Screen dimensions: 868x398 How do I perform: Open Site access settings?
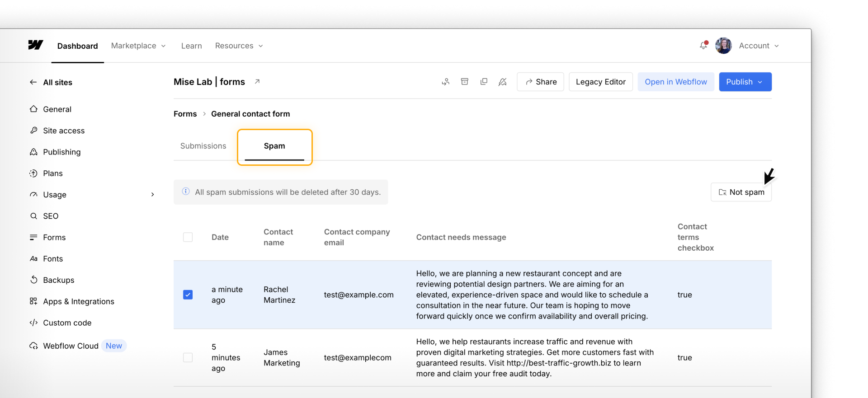click(x=57, y=131)
